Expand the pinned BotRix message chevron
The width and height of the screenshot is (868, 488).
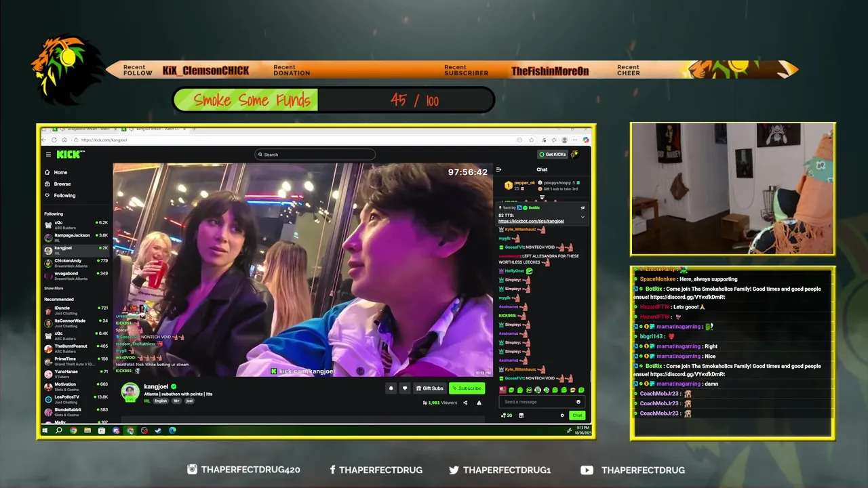click(583, 217)
